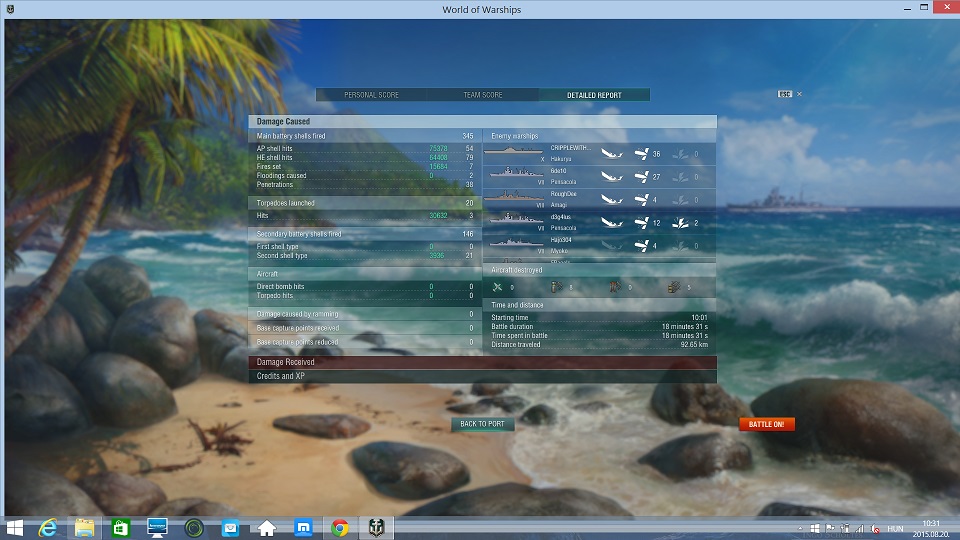Expand the Damage Received section
This screenshot has width=960, height=540.
tap(482, 362)
